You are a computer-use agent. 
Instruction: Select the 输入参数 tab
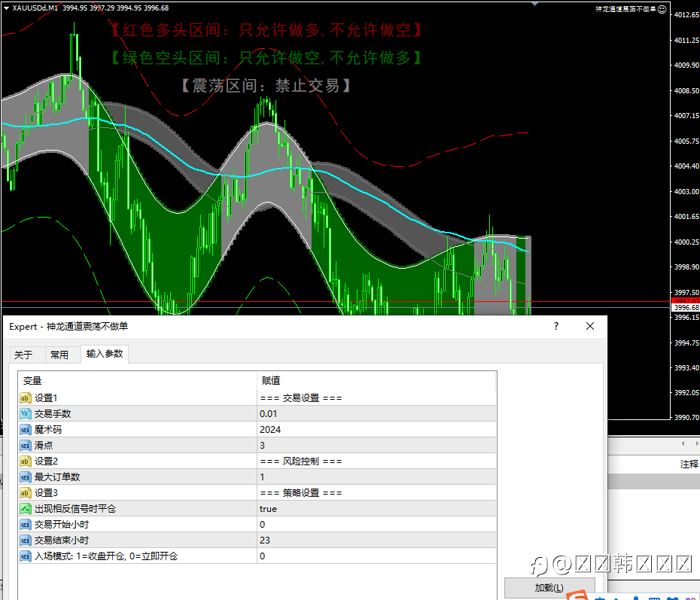pos(105,354)
